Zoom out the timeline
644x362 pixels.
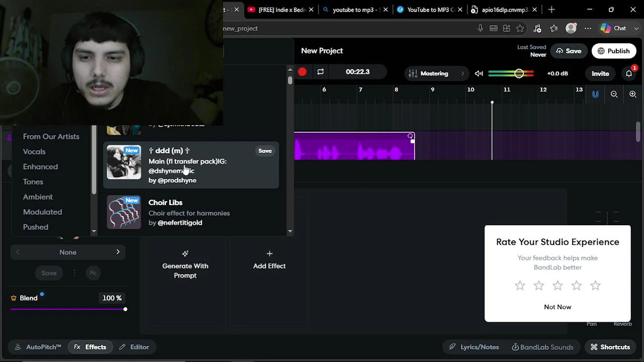pos(614,94)
